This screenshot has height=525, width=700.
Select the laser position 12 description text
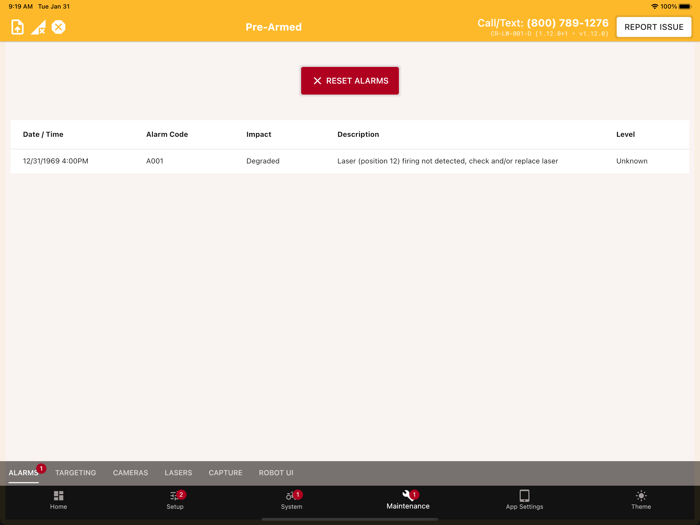pos(447,161)
